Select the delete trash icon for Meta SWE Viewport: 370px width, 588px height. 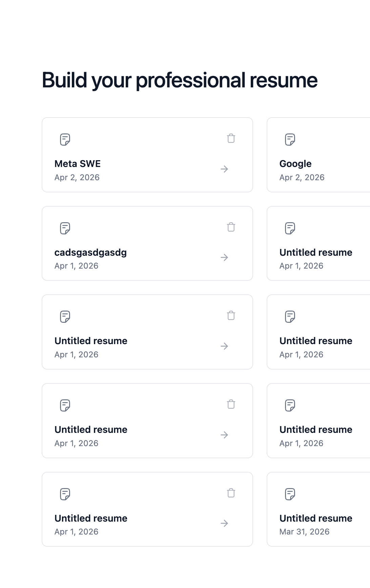coord(231,139)
